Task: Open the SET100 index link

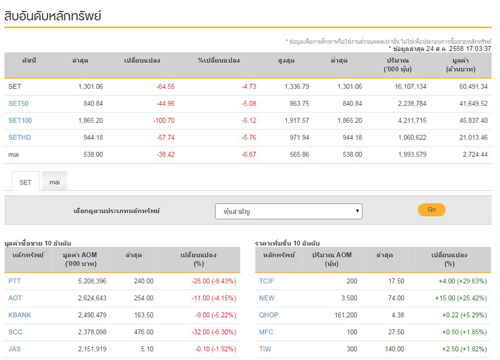Action: (20, 120)
